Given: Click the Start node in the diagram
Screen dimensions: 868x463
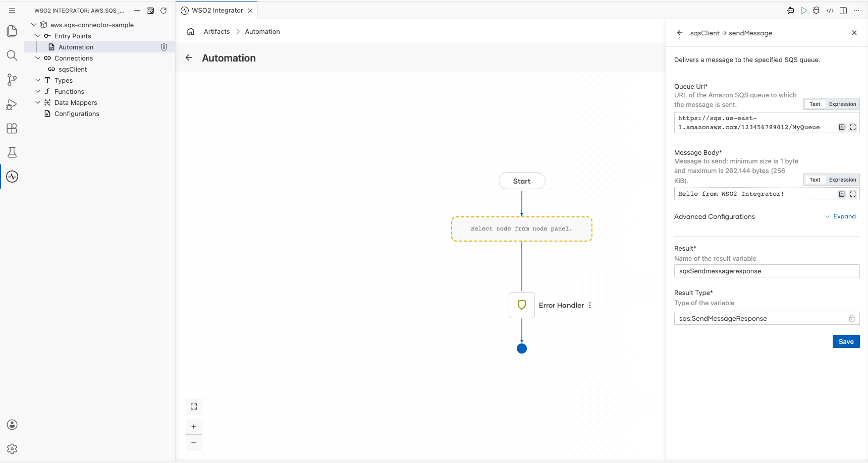Looking at the screenshot, I should tap(522, 181).
